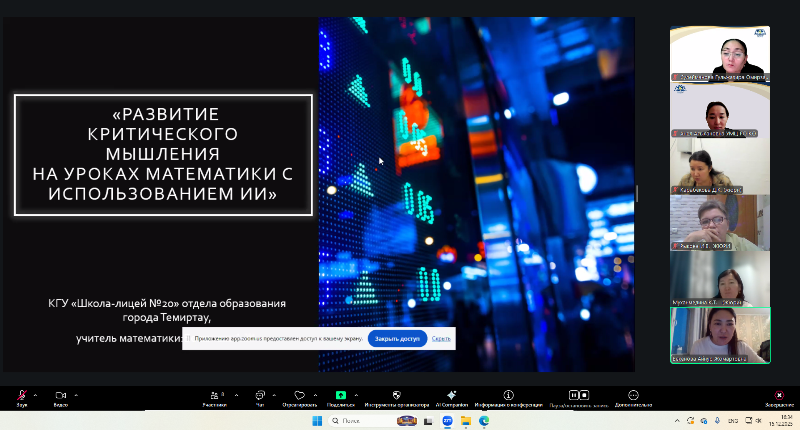
Task: Open the Участники participants panel
Action: coord(213,396)
